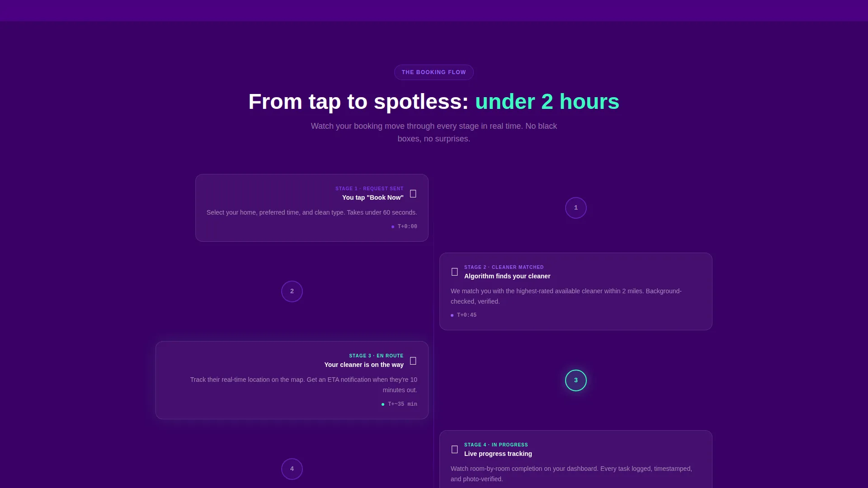Click the Stage 2 Cleaner Matched icon
The image size is (868, 488).
(x=454, y=272)
